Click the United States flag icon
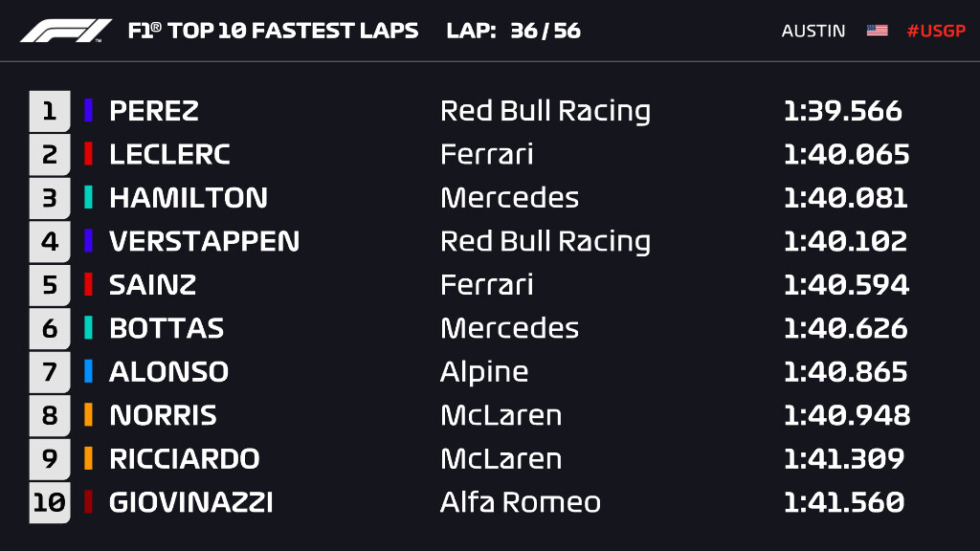The width and height of the screenshot is (980, 551). [877, 31]
